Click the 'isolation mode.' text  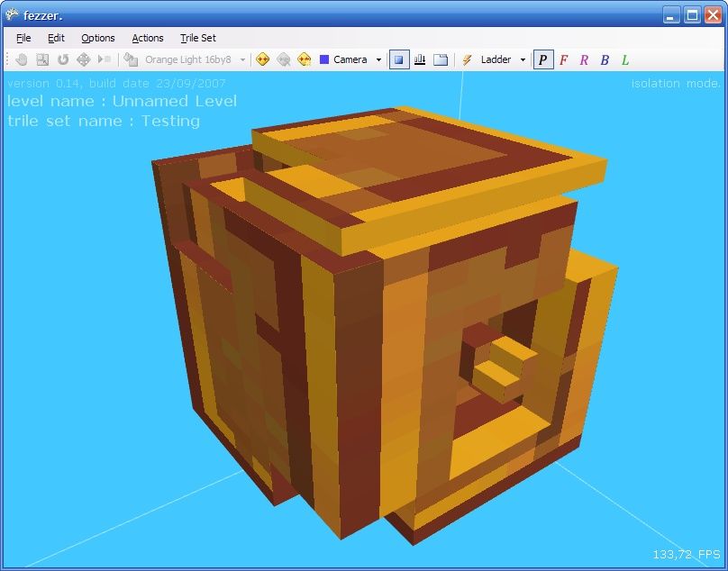676,84
